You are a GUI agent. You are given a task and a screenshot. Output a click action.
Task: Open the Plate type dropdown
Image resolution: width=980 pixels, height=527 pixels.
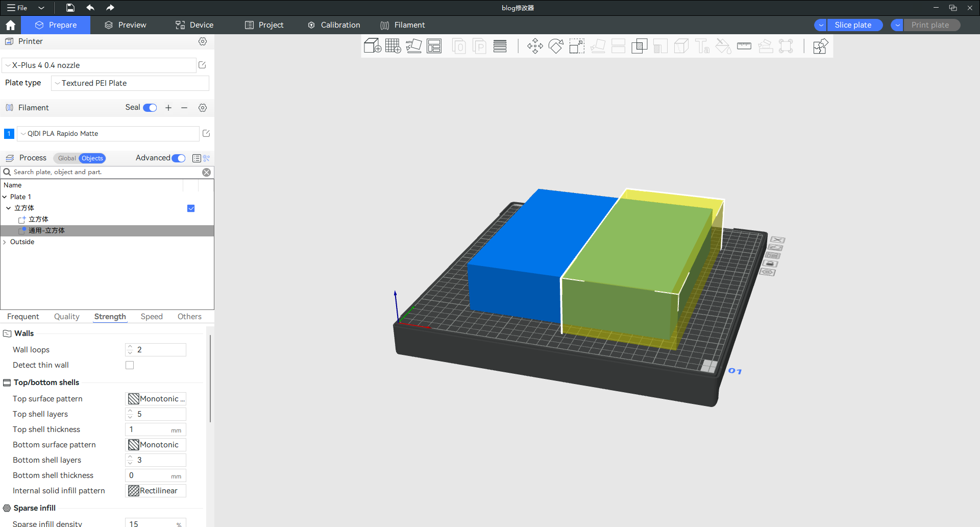point(130,83)
